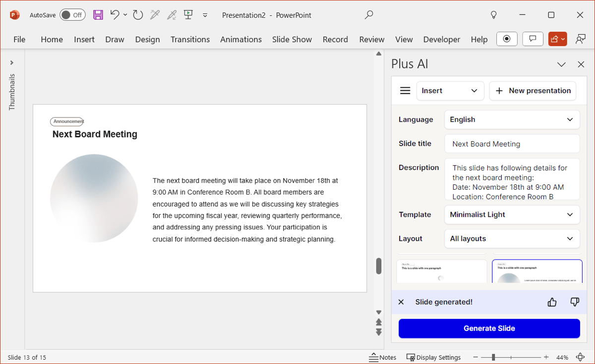Image resolution: width=595 pixels, height=364 pixels.
Task: Open the Language dropdown
Action: pyautogui.click(x=512, y=119)
